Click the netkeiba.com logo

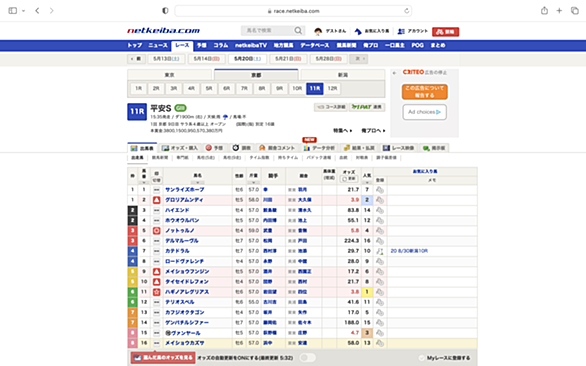tap(163, 31)
